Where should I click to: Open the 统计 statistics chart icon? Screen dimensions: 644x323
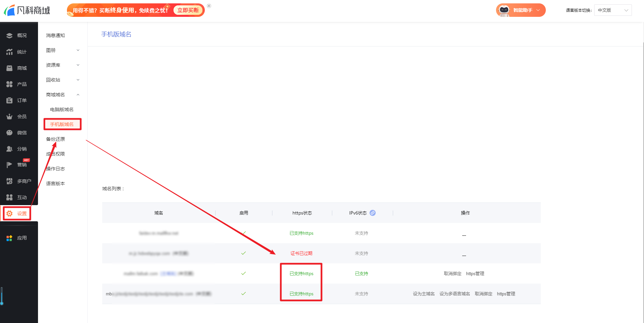pyautogui.click(x=9, y=52)
